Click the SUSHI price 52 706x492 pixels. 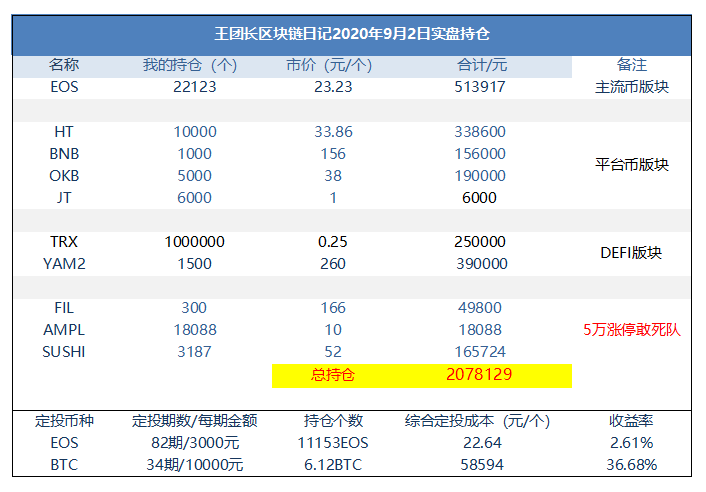pos(333,352)
